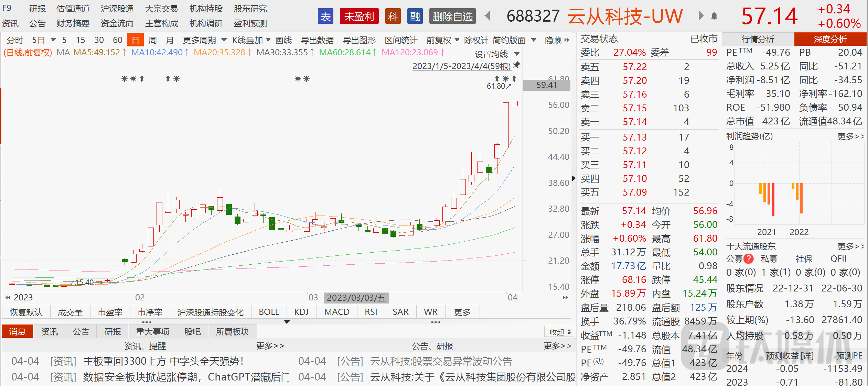Click the 科 board badge icon

pos(393,16)
